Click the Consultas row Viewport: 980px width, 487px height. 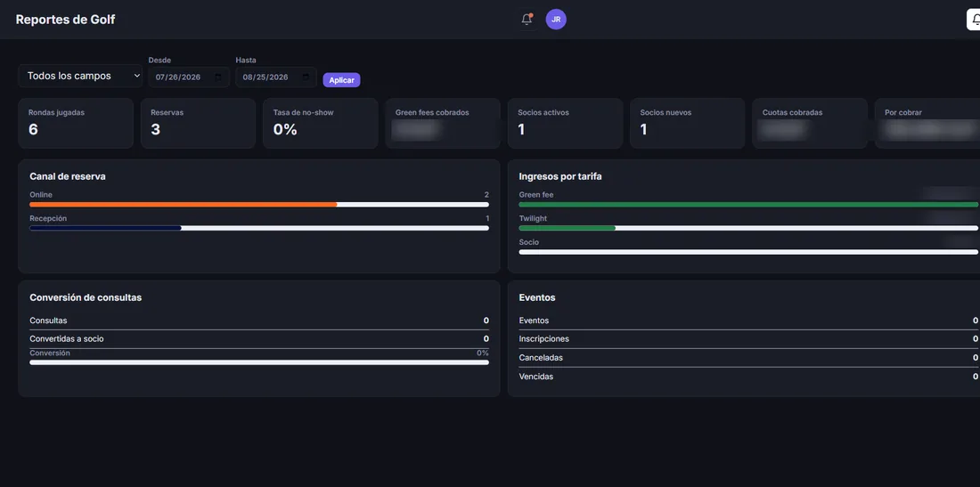pyautogui.click(x=259, y=321)
